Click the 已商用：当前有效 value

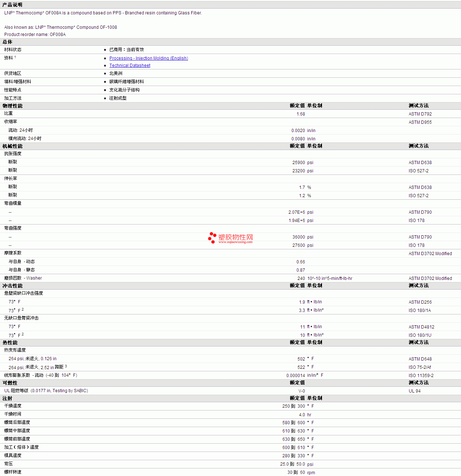pos(126,50)
